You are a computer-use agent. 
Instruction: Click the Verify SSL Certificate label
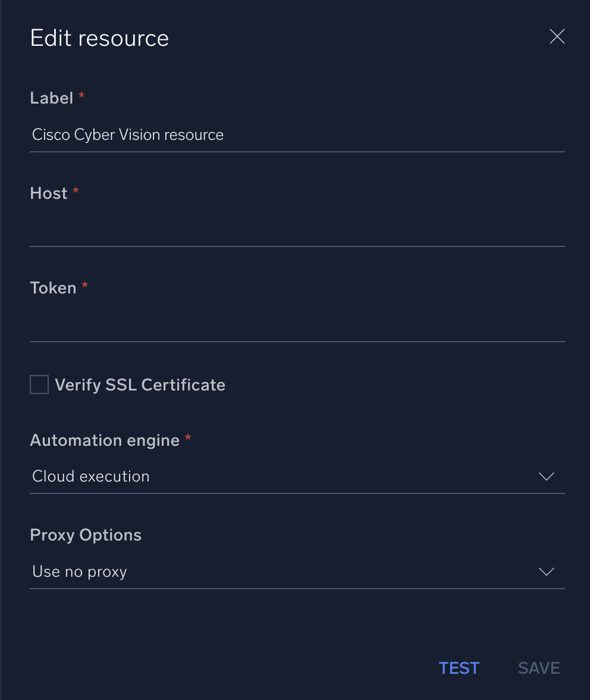(x=140, y=385)
